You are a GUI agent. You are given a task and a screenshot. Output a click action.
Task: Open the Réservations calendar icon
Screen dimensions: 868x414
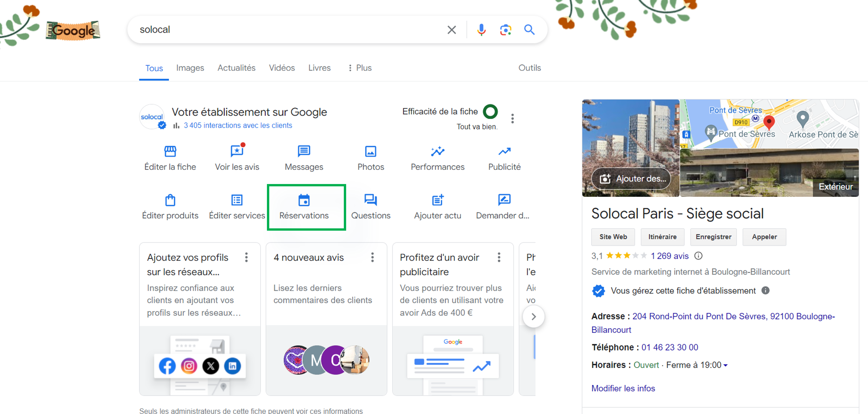pos(304,200)
